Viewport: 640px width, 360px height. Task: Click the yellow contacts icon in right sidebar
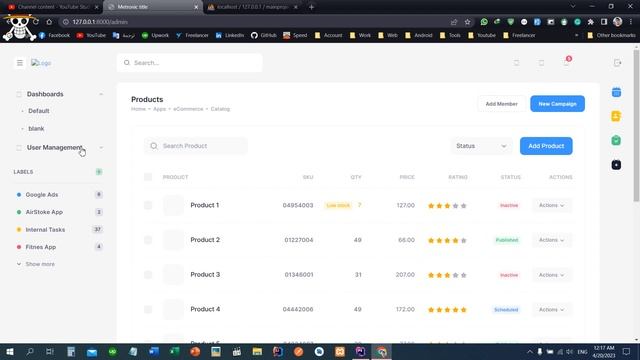pos(616,116)
